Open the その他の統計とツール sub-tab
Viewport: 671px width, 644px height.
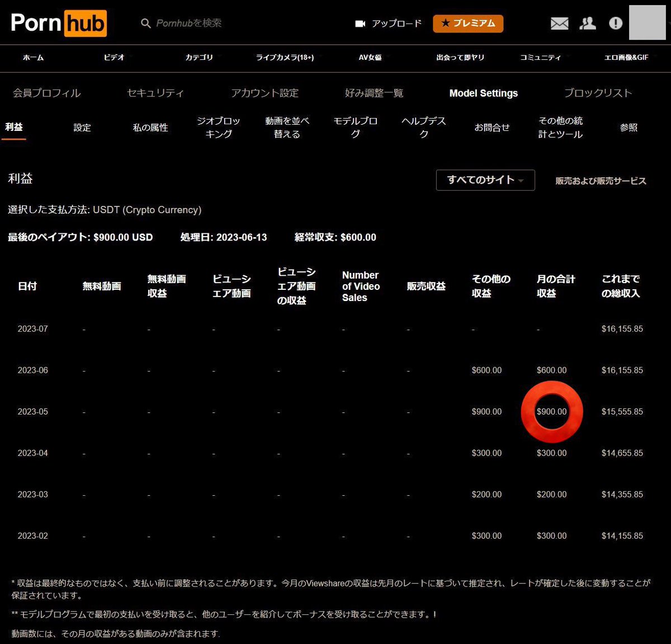click(560, 128)
